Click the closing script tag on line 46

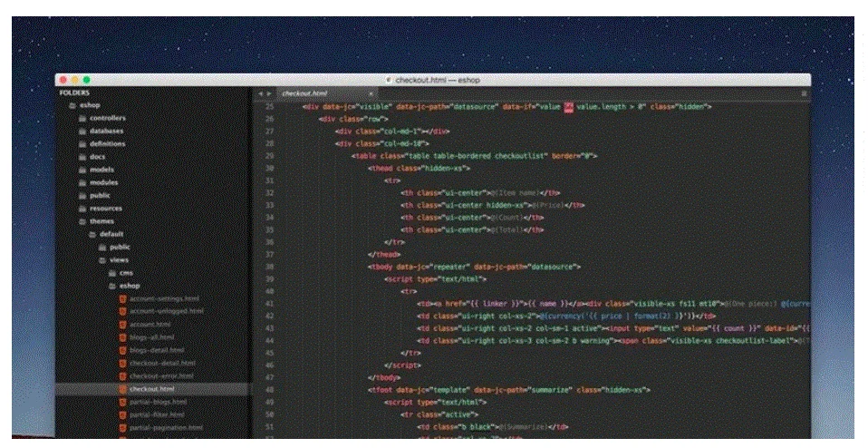click(402, 365)
